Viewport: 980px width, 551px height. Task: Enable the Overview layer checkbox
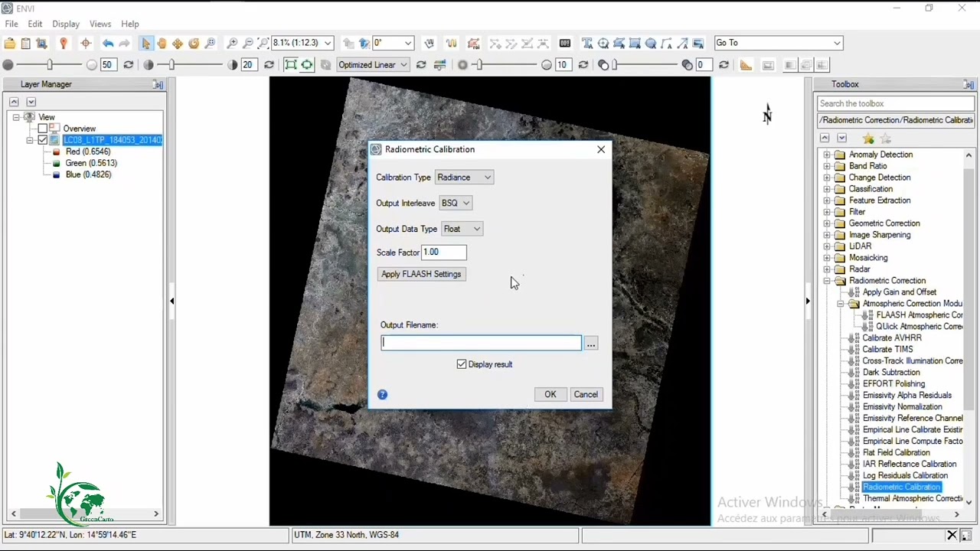(x=43, y=129)
